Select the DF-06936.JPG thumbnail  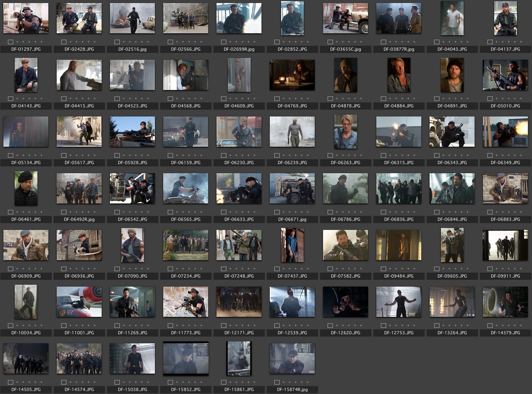[x=79, y=245]
